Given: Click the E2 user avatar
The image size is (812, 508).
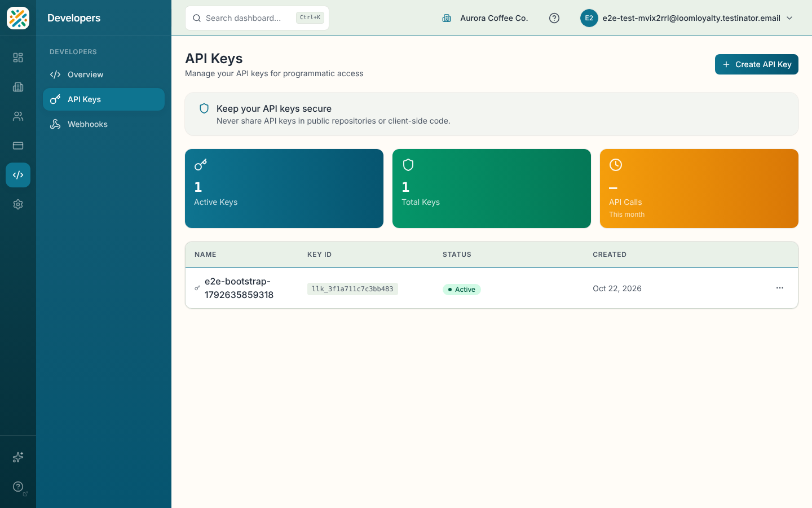Looking at the screenshot, I should [589, 18].
